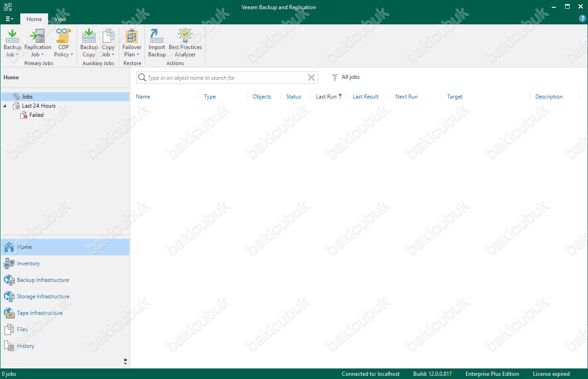Select the Last 24 Hours node
This screenshot has width=588, height=379.
click(x=39, y=106)
